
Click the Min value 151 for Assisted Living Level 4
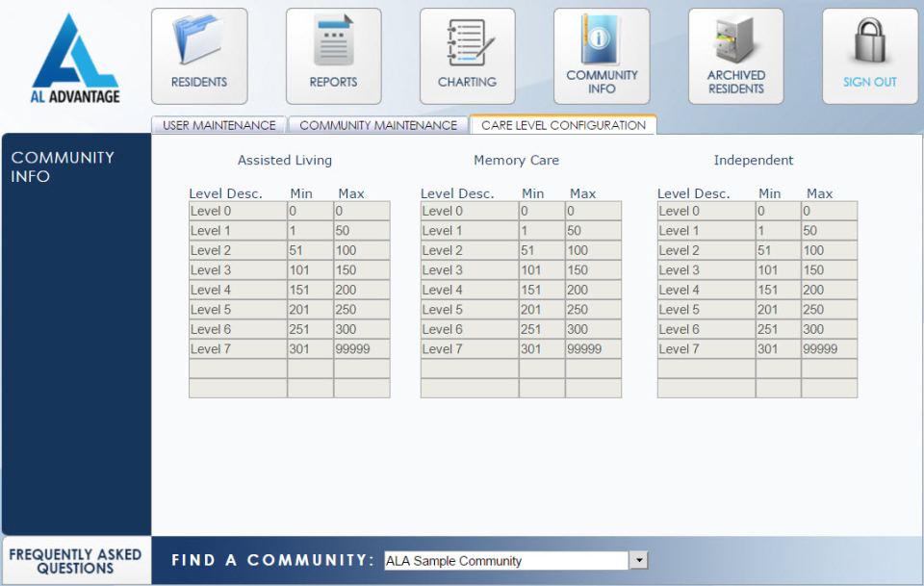[x=312, y=290]
